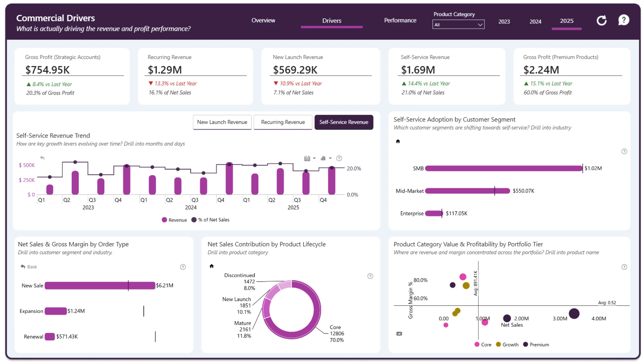This screenshot has width=644, height=362.
Task: Open the help icon on the Order Type chart
Action: (183, 267)
